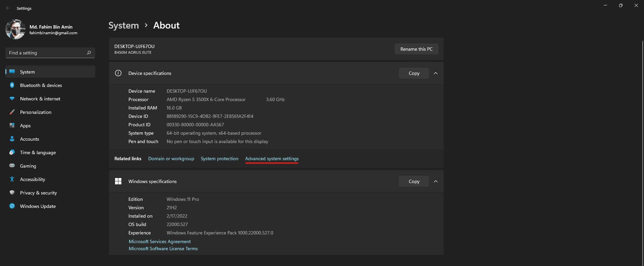Click the Accessibility figure icon
Screen dimensions: 644x266
(x=12, y=179)
